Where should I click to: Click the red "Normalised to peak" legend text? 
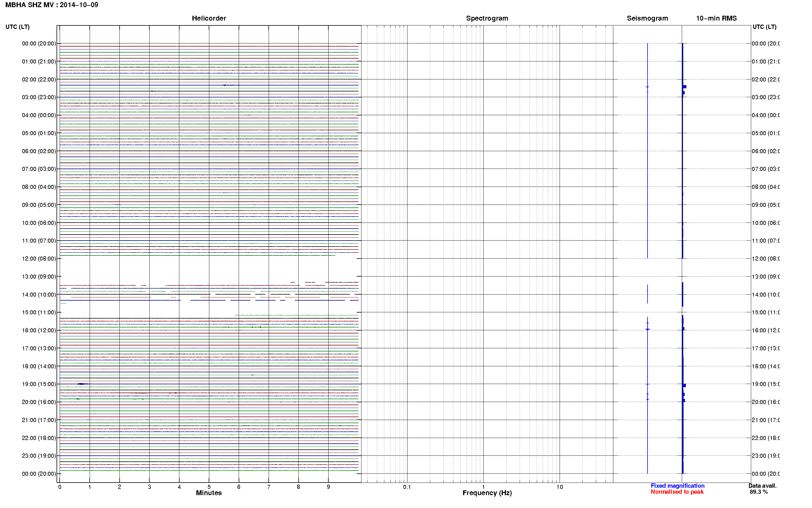677,492
